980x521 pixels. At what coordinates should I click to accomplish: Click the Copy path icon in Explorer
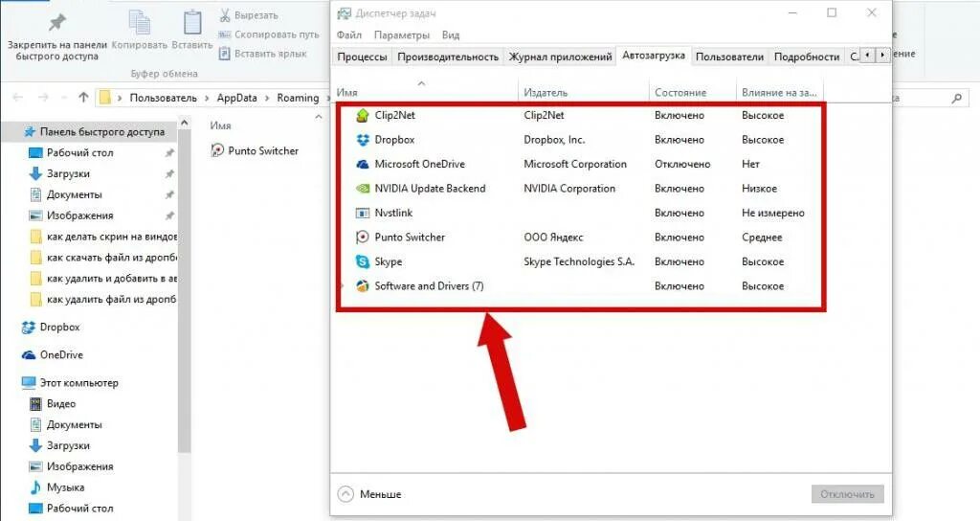coord(225,34)
